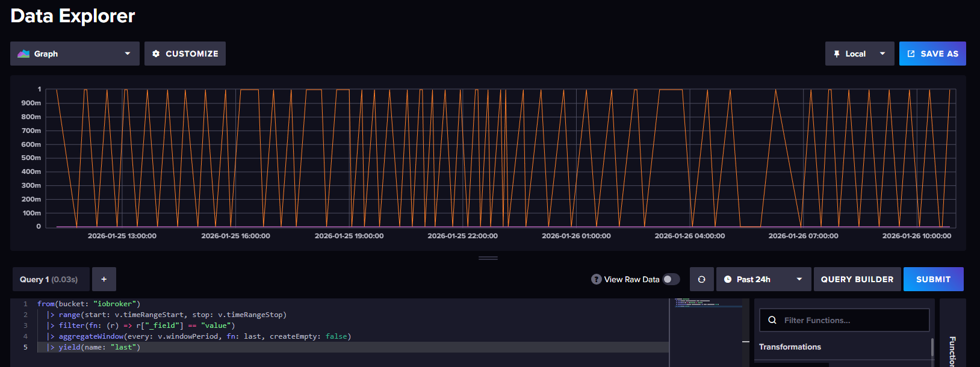Screen dimensions: 980x367
Task: Click the graph resize handle below chart
Action: (488, 258)
